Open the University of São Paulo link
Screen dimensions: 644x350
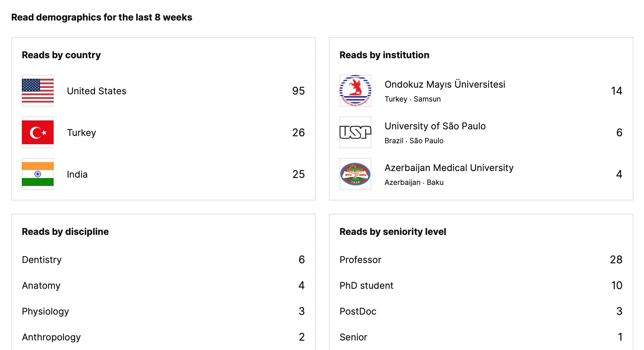435,126
